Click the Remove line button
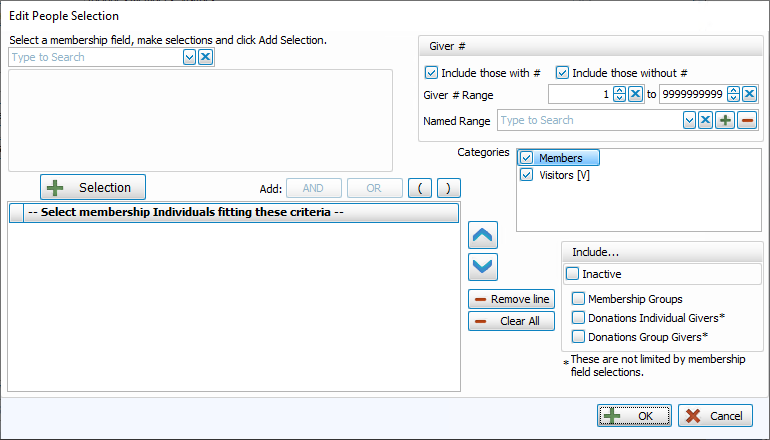 pos(510,300)
